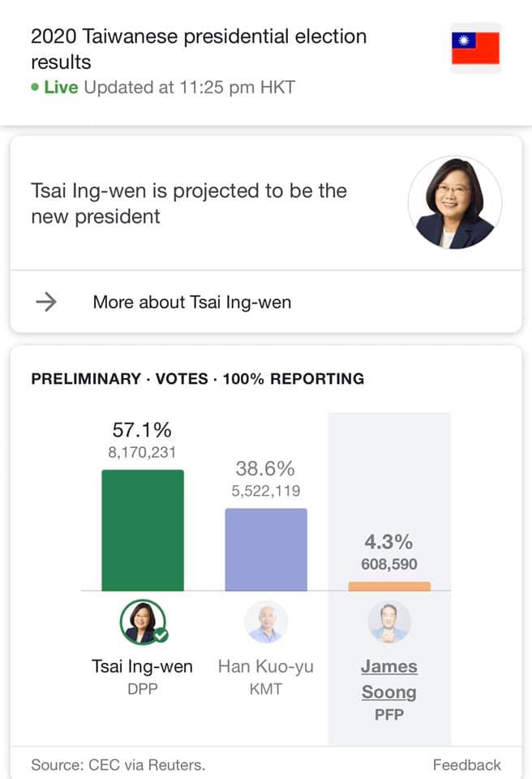
Task: Click the purple KMT vote bar
Action: (x=266, y=549)
